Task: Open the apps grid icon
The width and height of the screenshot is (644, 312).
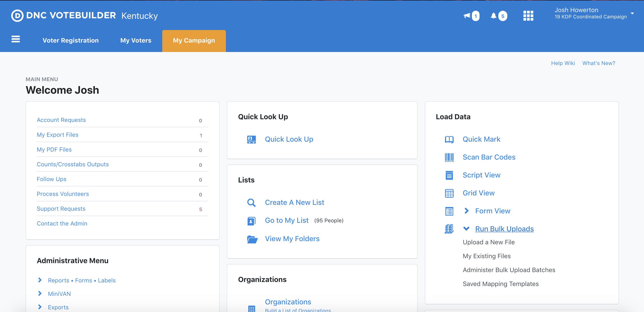Action: [x=528, y=16]
